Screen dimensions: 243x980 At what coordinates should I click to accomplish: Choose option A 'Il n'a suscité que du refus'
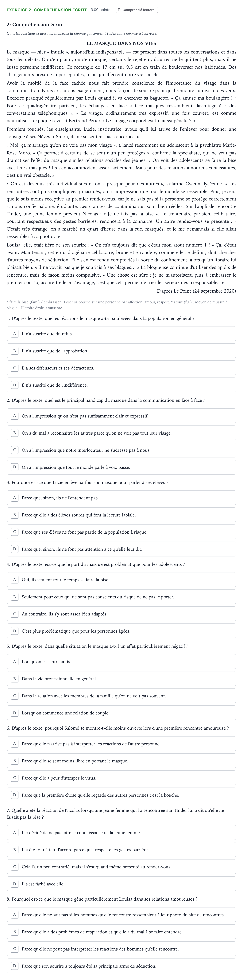click(x=121, y=334)
